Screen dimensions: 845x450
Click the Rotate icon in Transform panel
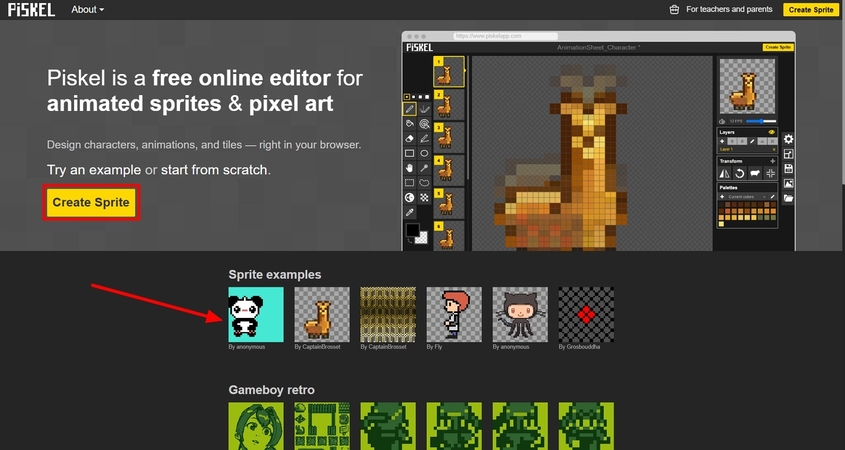click(x=739, y=173)
